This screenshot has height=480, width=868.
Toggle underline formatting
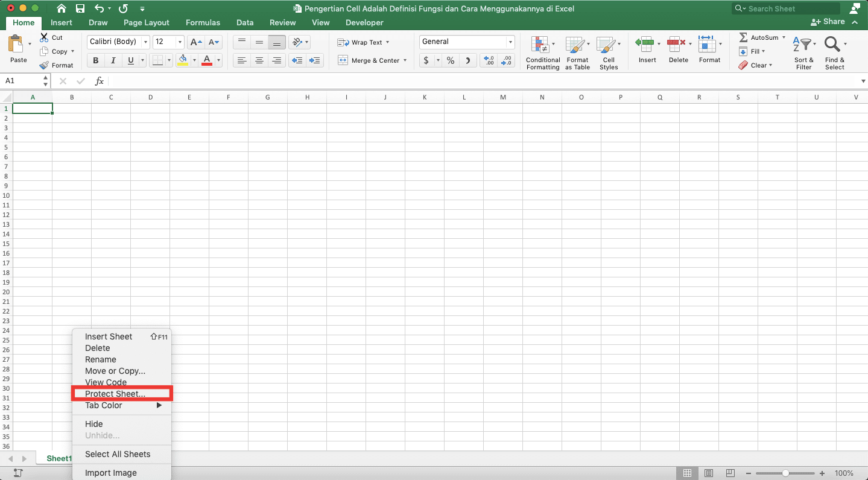pyautogui.click(x=130, y=60)
